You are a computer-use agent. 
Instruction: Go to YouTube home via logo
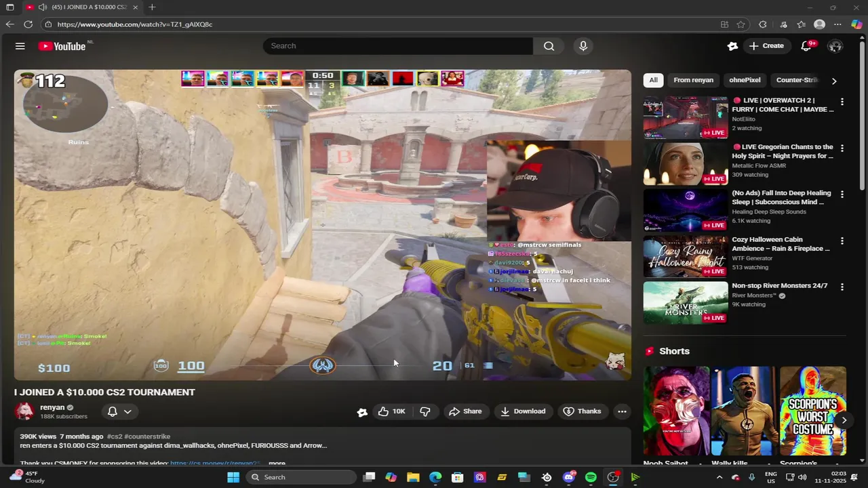[62, 46]
